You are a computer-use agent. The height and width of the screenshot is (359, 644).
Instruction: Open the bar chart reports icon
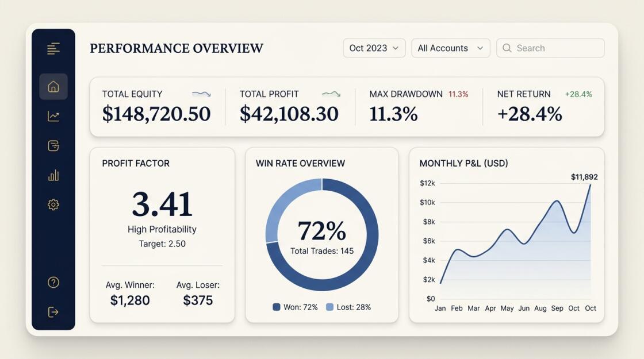click(53, 176)
